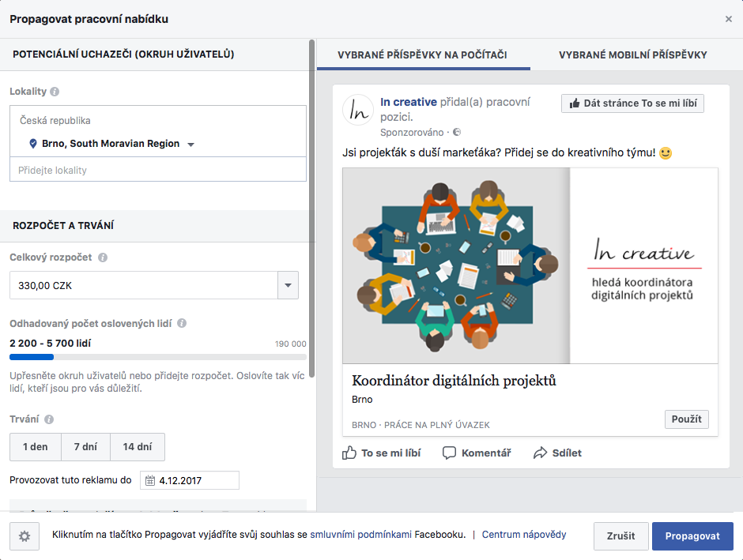Viewport: 743px width, 560px height.
Task: Click the info icon next to Lokality
Action: [x=52, y=91]
